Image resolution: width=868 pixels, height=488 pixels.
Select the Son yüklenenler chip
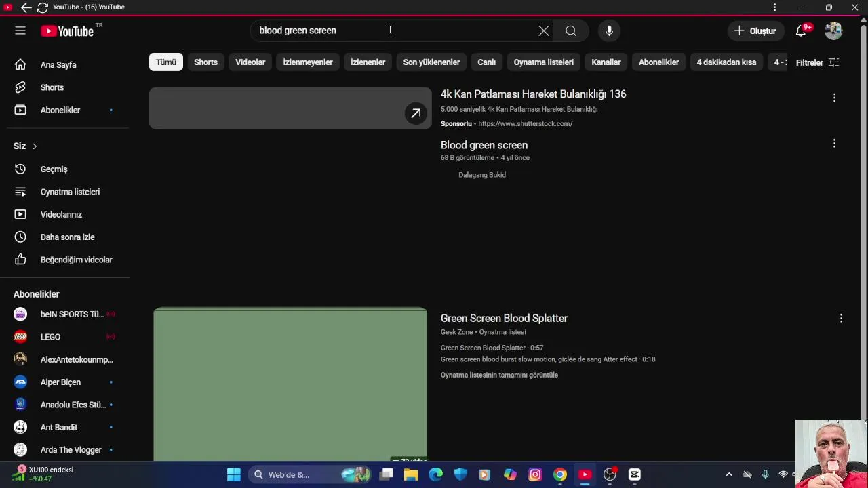(431, 62)
